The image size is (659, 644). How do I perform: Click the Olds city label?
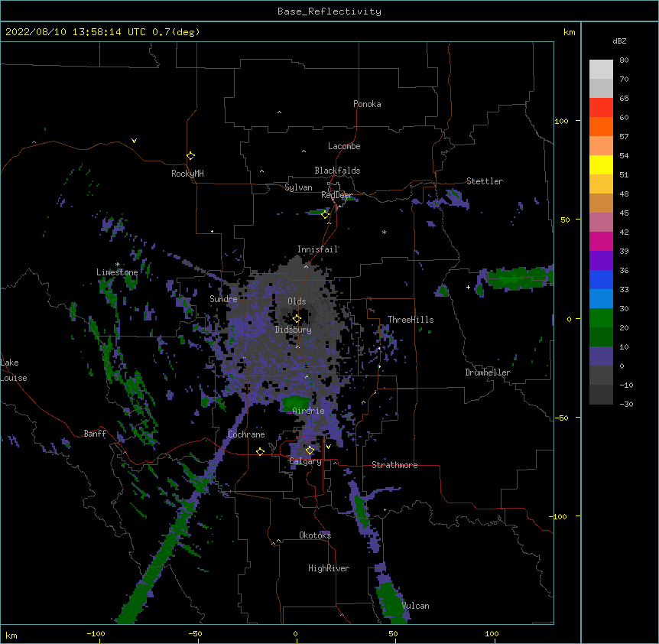point(297,301)
